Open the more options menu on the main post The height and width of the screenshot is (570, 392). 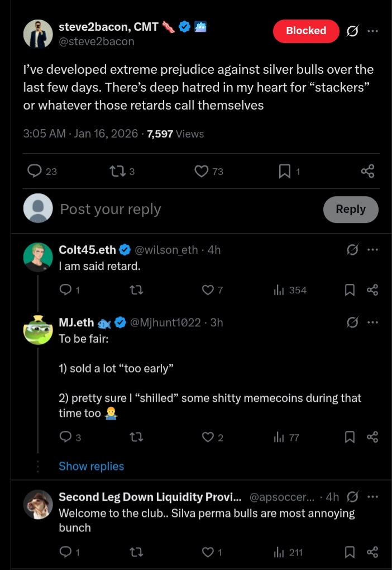(x=372, y=31)
